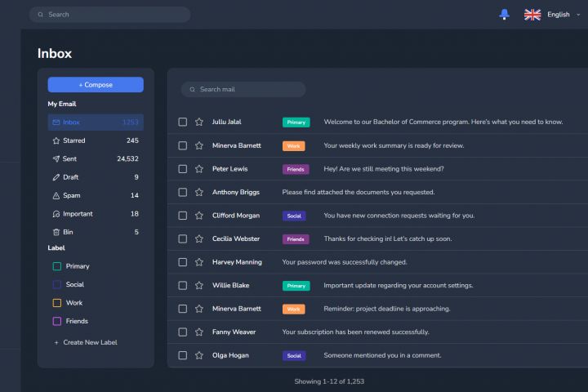Click the Friends tag on Peter Lewis's email
This screenshot has width=588, height=392.
click(296, 169)
